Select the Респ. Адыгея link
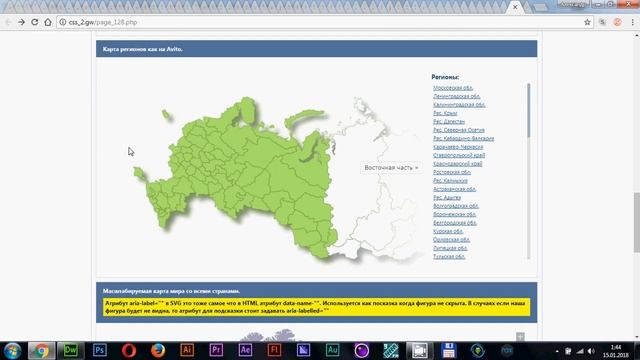640x360 pixels. pyautogui.click(x=447, y=198)
